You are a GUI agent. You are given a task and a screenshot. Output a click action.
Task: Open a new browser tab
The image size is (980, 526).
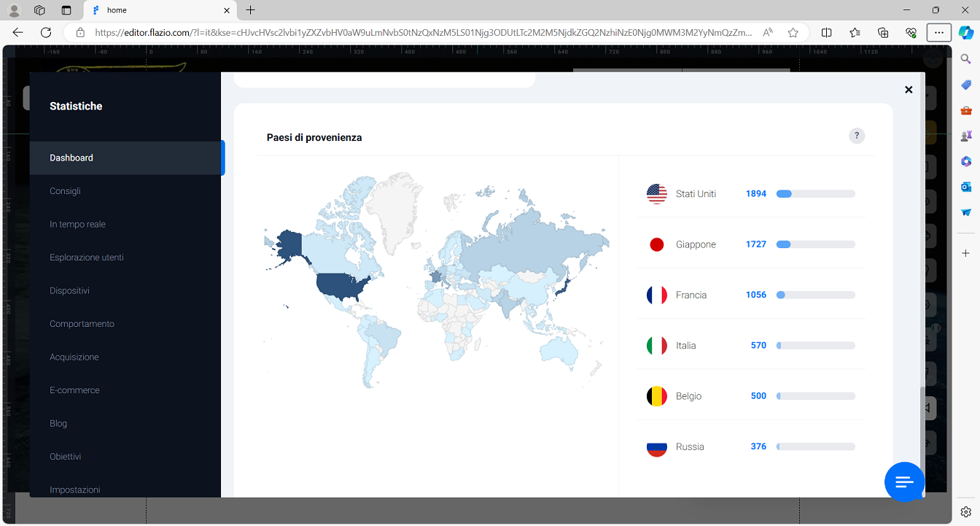point(251,10)
